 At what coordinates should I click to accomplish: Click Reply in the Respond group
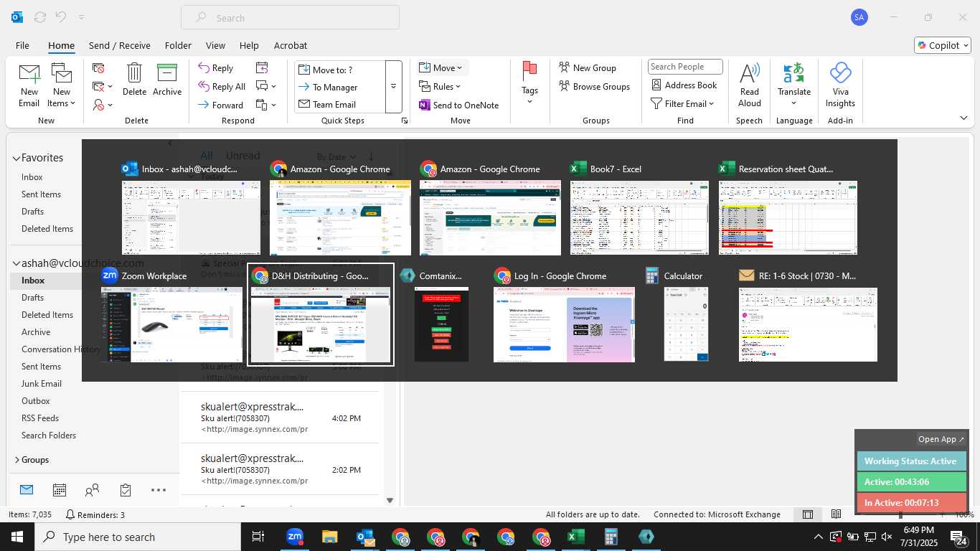(x=216, y=68)
